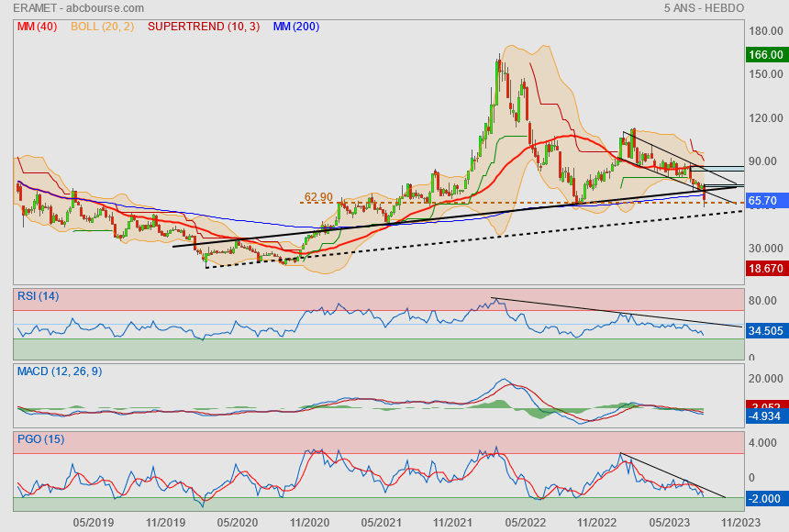Click the RSI 34.505 value tag
This screenshot has width=789, height=532.
pos(766,331)
